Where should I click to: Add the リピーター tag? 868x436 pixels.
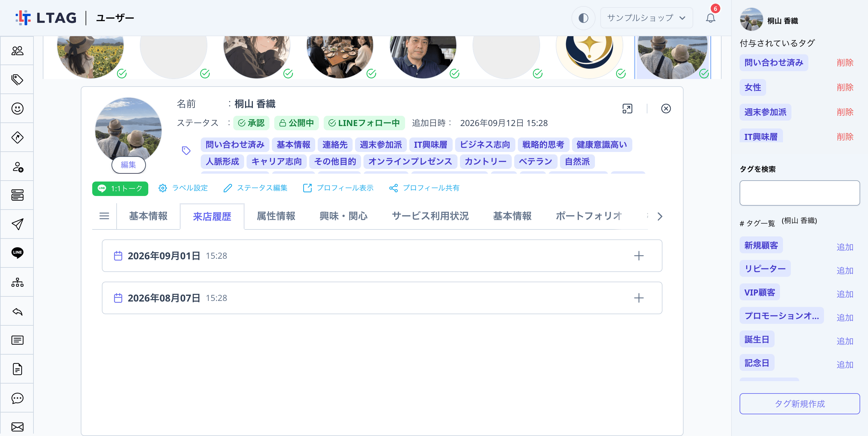coord(845,270)
